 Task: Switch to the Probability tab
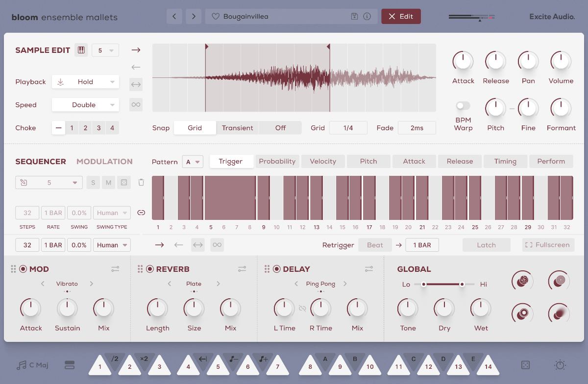[277, 161]
